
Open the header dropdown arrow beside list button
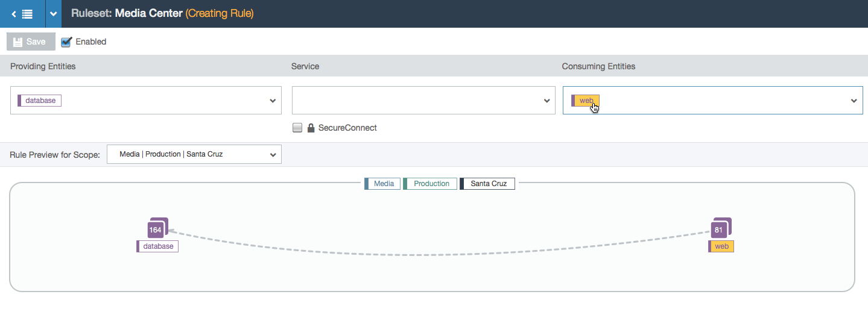click(54, 13)
